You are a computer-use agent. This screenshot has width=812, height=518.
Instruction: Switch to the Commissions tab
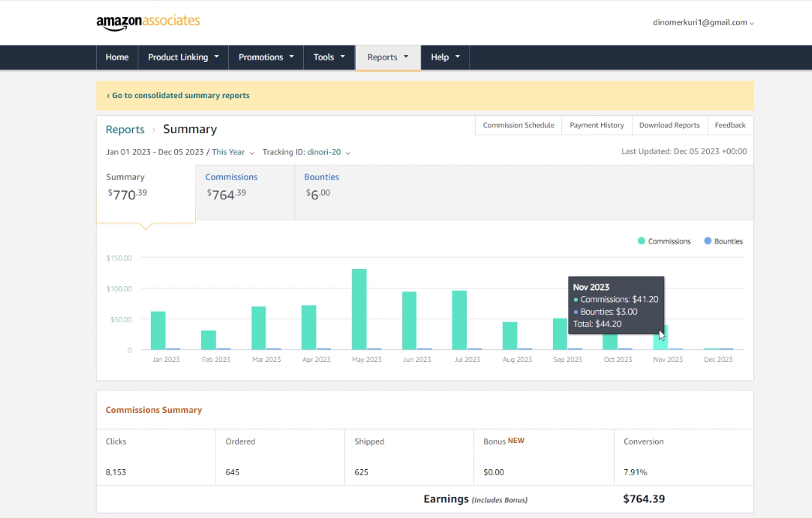coord(245,193)
